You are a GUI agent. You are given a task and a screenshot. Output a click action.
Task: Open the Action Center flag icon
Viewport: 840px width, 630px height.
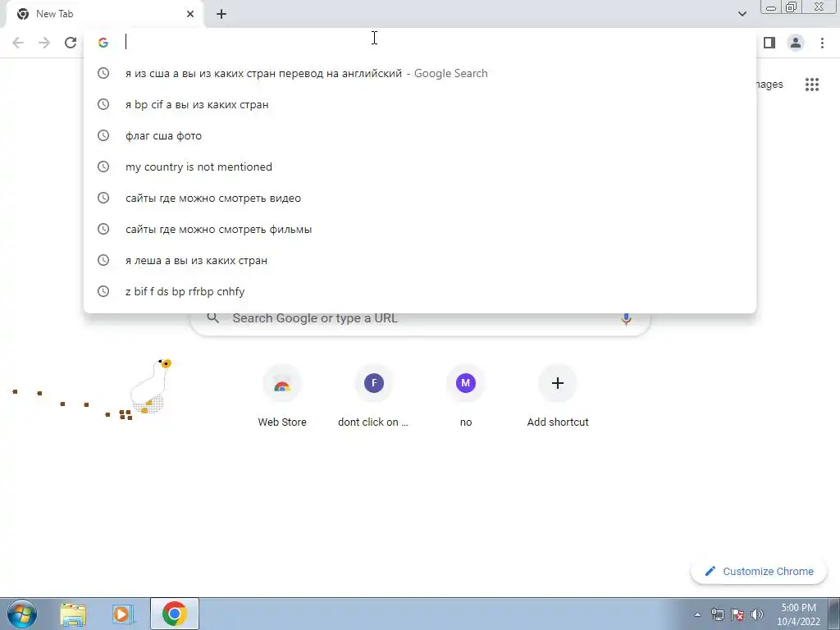click(737, 614)
